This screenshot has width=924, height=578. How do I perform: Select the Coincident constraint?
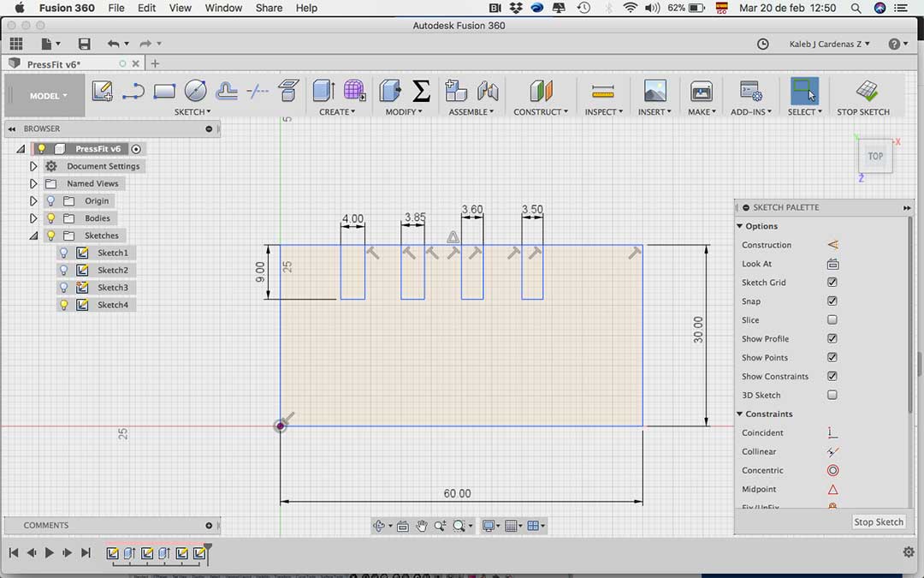(762, 433)
